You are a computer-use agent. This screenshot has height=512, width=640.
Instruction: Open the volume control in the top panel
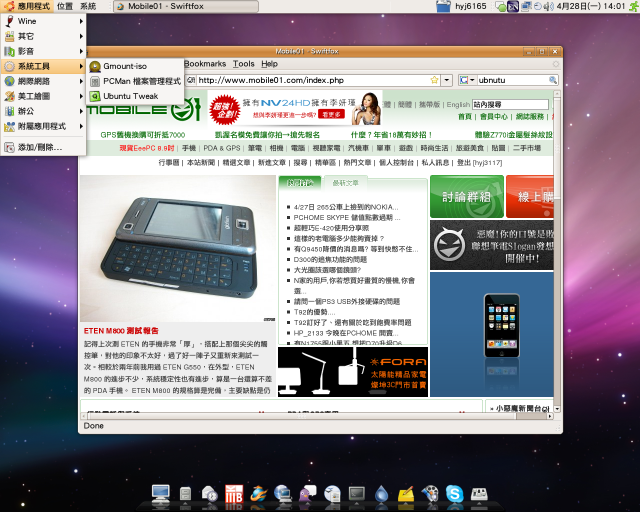551,6
